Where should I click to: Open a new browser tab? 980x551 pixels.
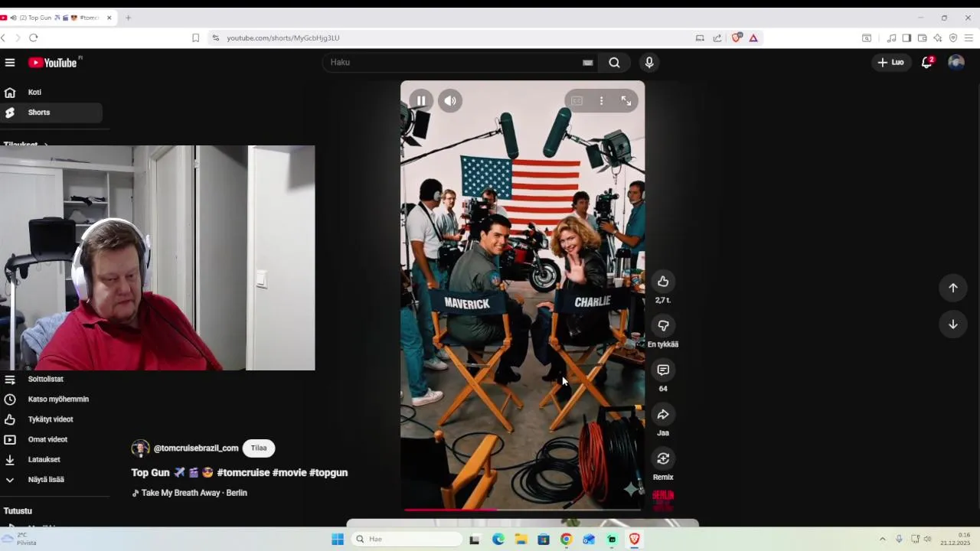(x=128, y=18)
